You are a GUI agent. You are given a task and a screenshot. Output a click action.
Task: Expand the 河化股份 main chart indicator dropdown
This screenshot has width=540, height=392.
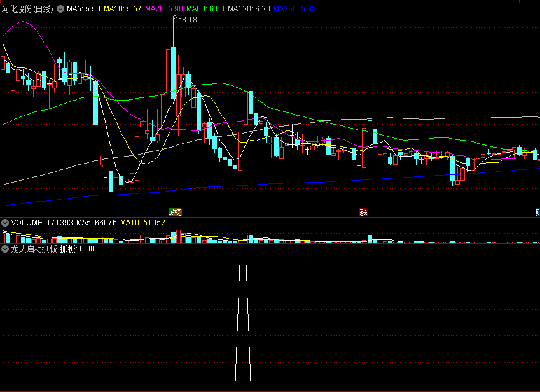pyautogui.click(x=60, y=9)
